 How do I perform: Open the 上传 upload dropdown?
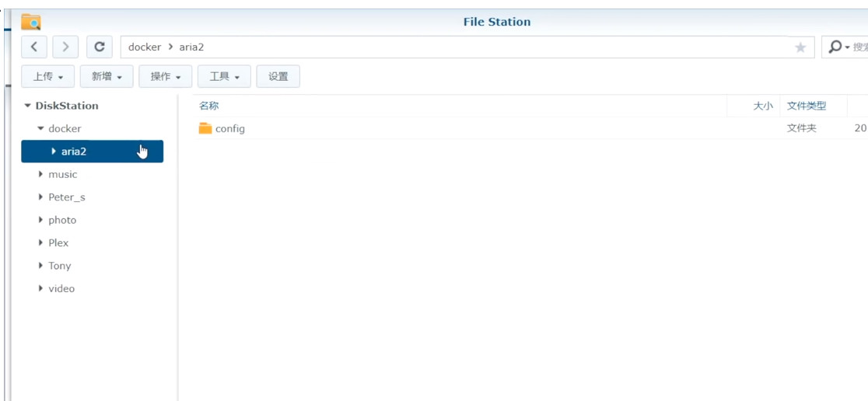pos(47,76)
